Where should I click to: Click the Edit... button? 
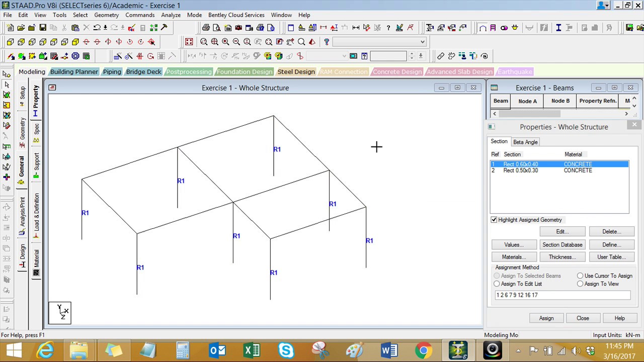click(x=562, y=232)
